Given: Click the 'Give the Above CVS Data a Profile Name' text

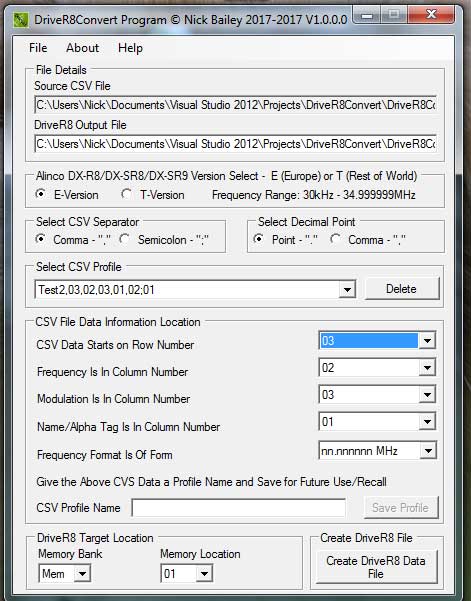Looking at the screenshot, I should tap(211, 482).
